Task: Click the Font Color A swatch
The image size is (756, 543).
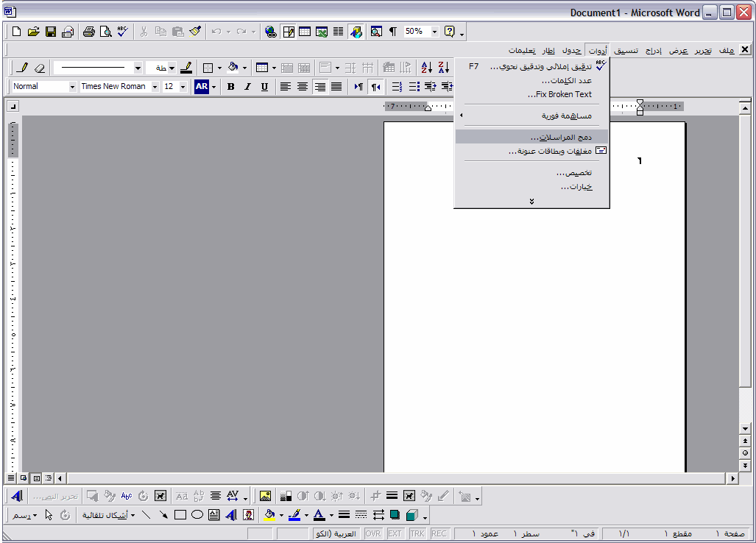Action: [319, 515]
